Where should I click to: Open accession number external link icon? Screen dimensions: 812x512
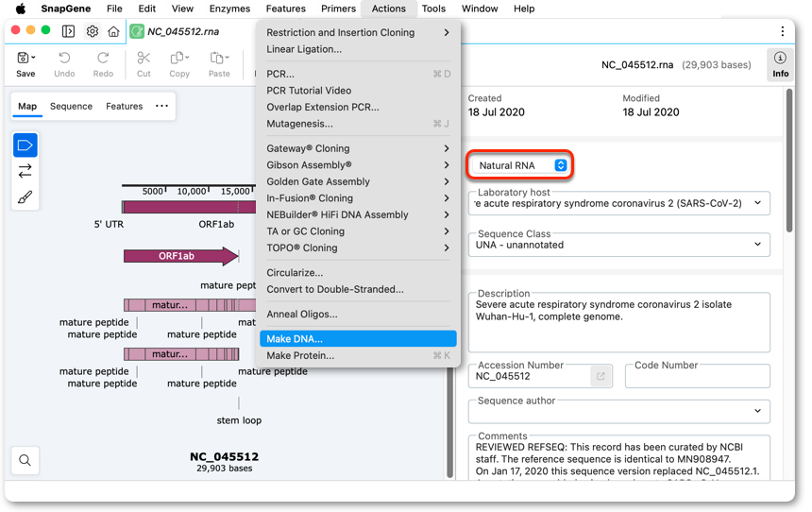tap(601, 376)
